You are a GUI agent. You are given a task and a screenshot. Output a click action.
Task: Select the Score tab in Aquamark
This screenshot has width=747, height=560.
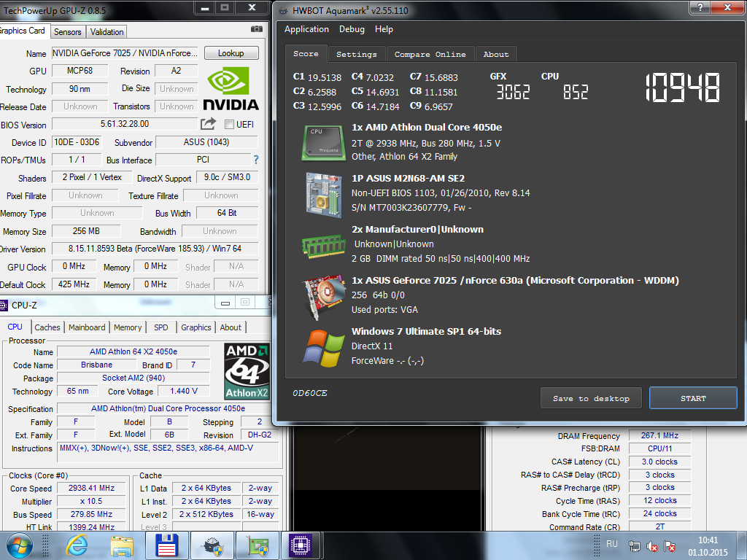[x=306, y=54]
